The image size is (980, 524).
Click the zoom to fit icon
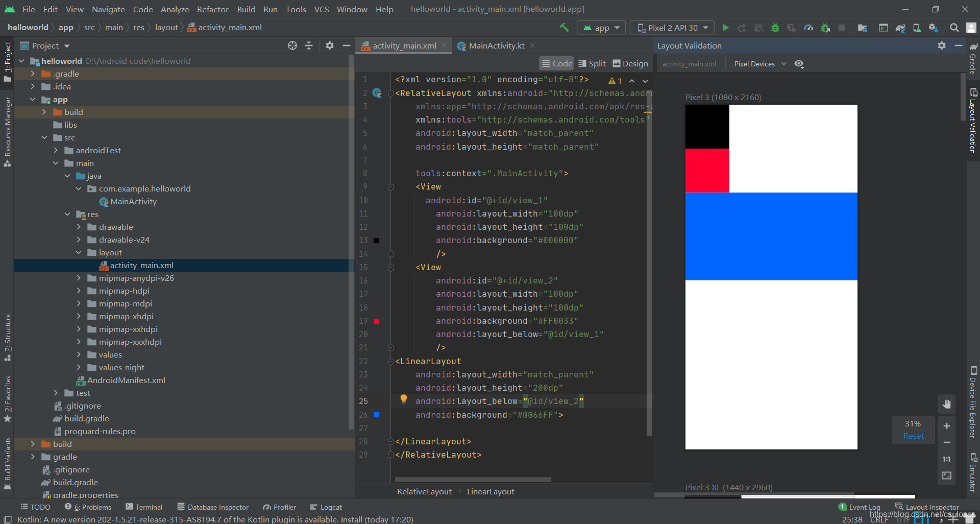point(947,475)
